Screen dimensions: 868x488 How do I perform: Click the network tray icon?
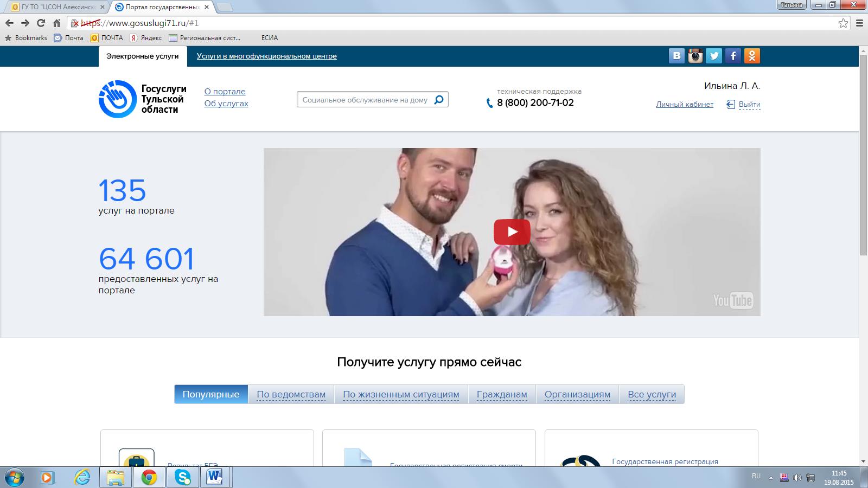(810, 478)
